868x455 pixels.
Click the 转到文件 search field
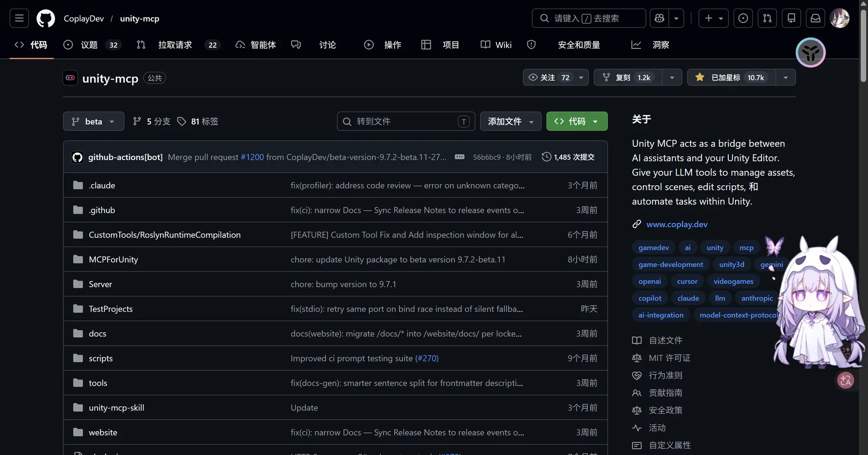406,121
